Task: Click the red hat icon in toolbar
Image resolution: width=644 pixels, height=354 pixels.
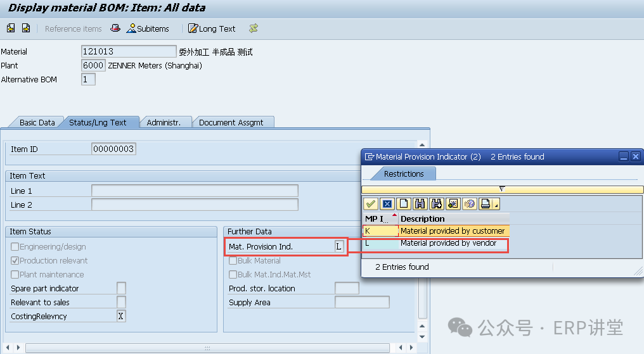Action: point(115,28)
